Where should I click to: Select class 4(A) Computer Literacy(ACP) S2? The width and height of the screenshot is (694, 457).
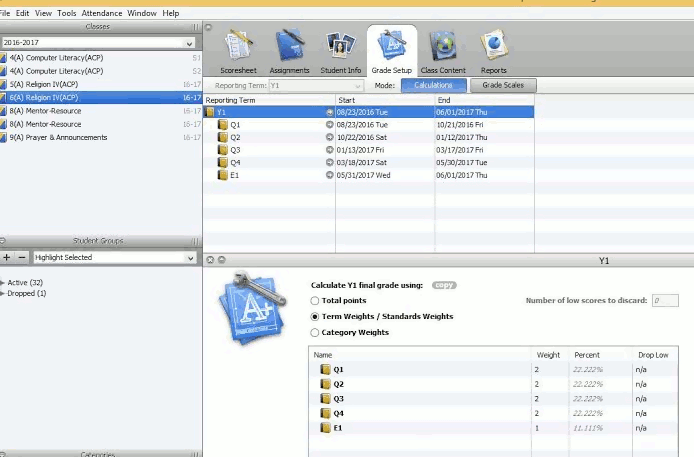click(x=101, y=71)
